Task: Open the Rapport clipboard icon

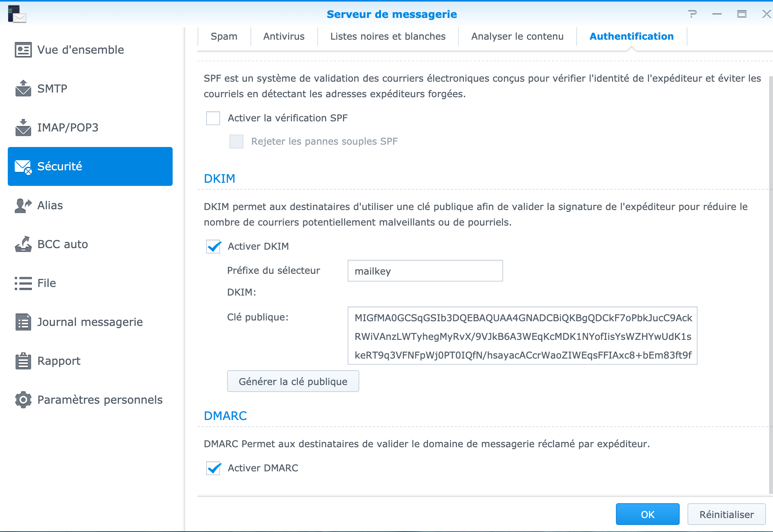Action: pyautogui.click(x=23, y=361)
